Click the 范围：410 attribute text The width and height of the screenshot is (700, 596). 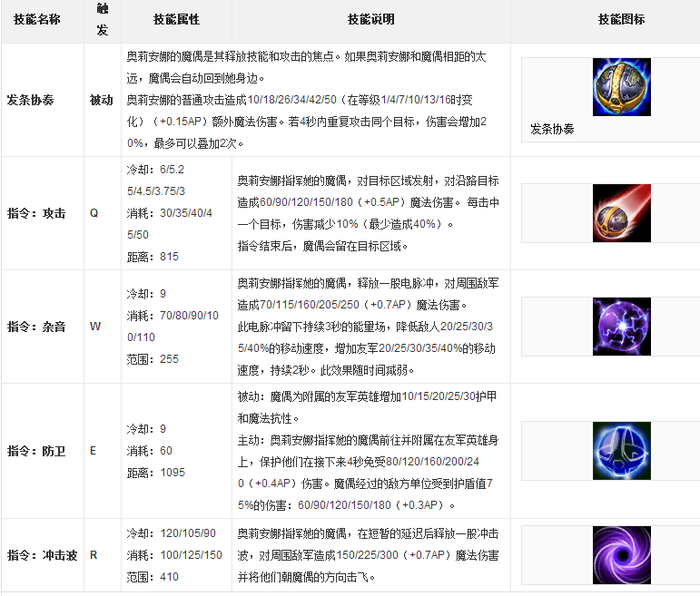pyautogui.click(x=153, y=576)
